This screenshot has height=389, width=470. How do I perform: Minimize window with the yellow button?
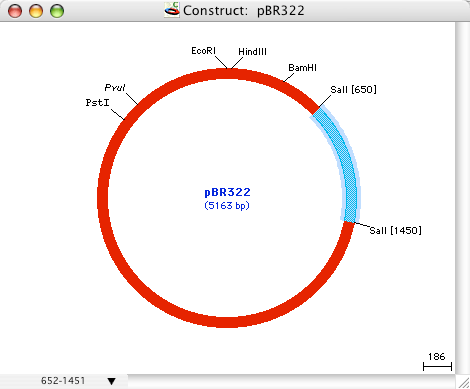point(36,11)
